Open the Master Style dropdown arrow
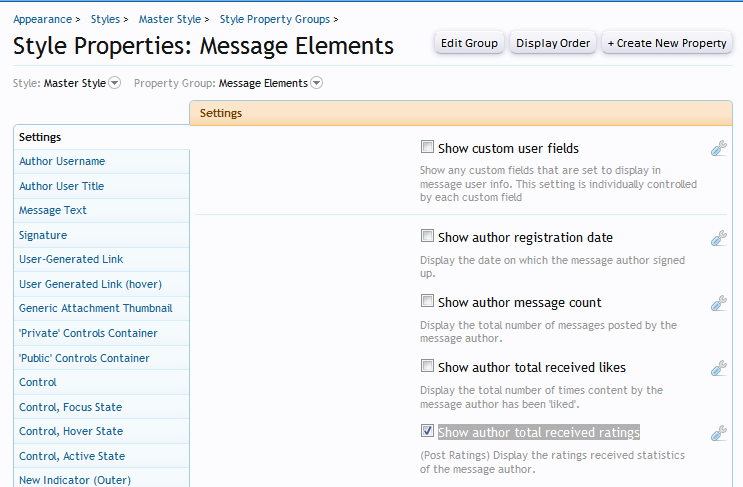743x487 pixels. (x=115, y=83)
